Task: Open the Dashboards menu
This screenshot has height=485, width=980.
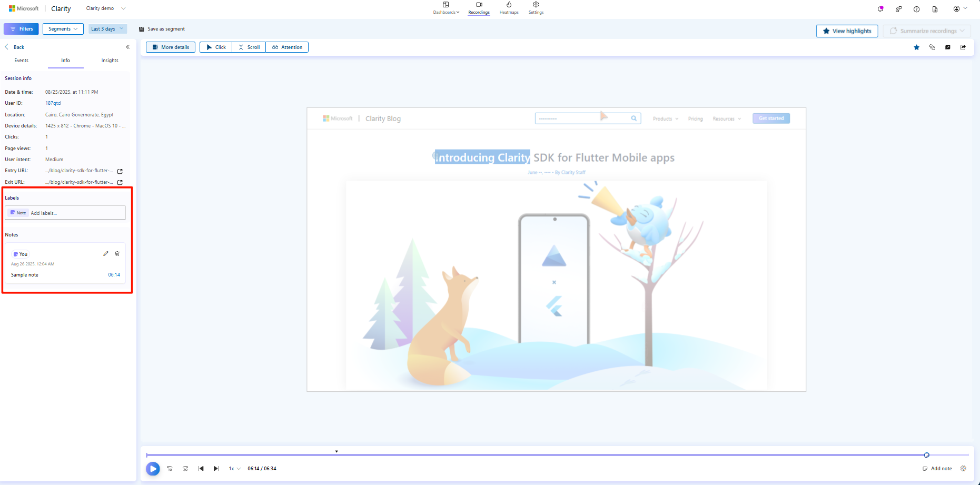Action: click(447, 8)
